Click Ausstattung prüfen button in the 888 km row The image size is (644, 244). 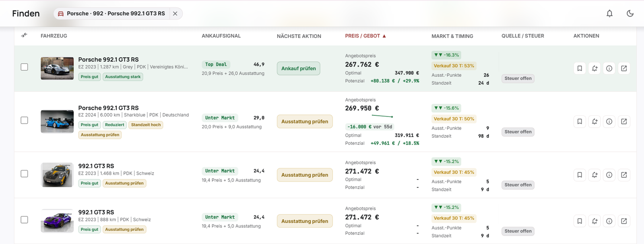(305, 221)
